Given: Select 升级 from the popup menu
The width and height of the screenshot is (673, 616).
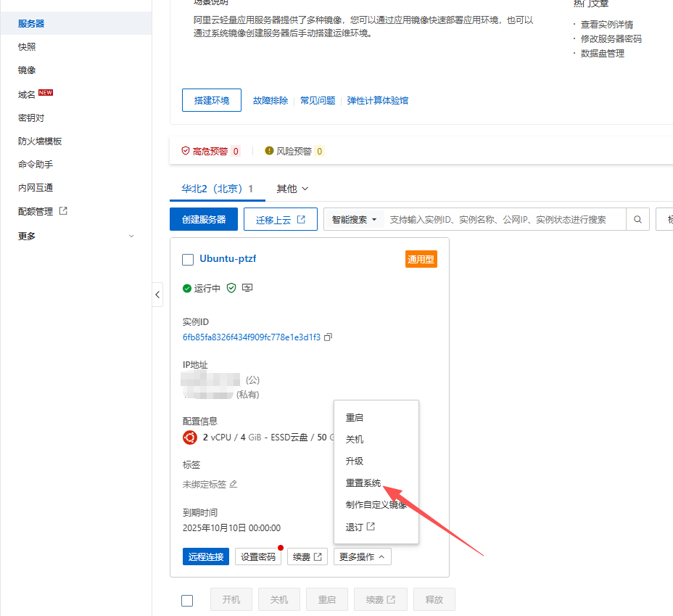Looking at the screenshot, I should tap(355, 461).
